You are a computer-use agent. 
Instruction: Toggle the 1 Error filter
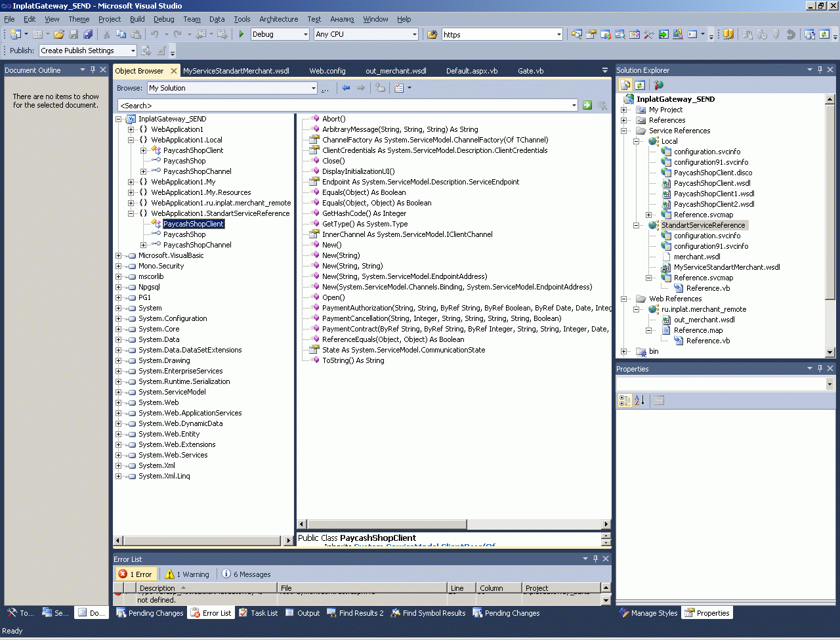[x=135, y=574]
